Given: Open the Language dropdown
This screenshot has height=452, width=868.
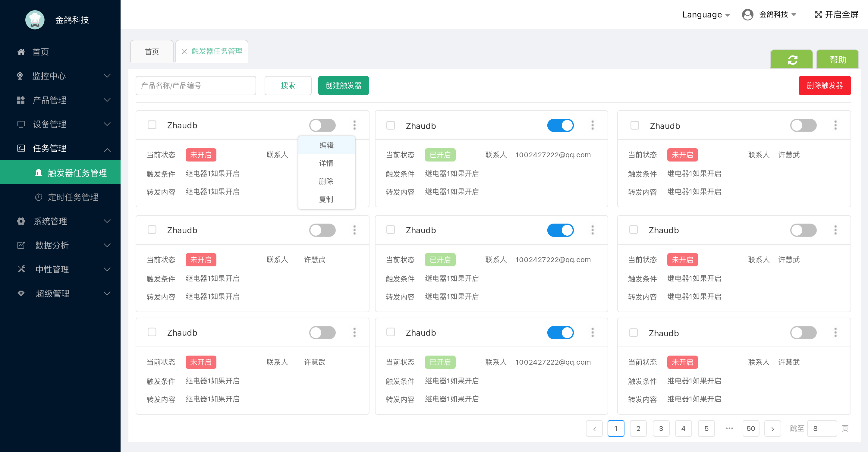Looking at the screenshot, I should tap(706, 14).
